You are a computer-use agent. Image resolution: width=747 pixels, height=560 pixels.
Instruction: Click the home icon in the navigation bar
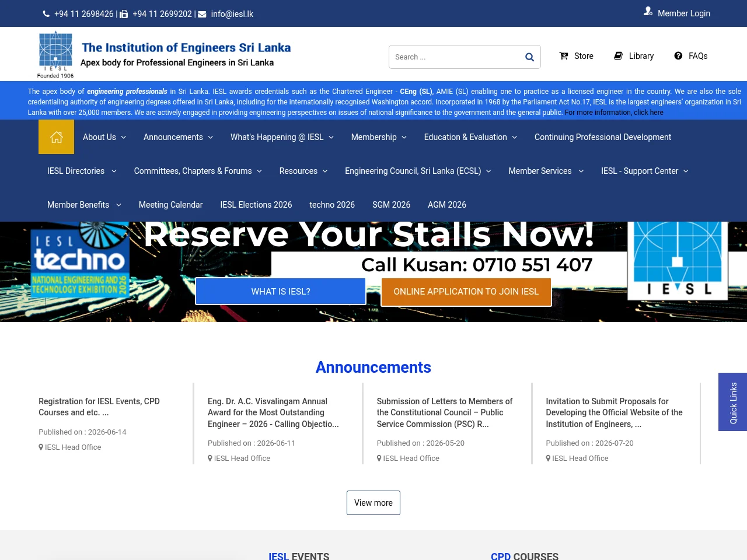pos(56,137)
